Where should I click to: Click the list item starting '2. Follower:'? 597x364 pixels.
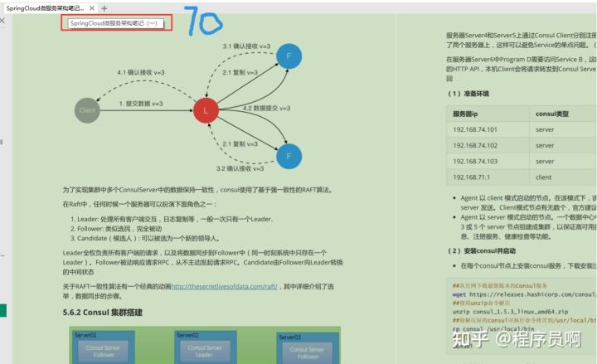click(x=116, y=229)
